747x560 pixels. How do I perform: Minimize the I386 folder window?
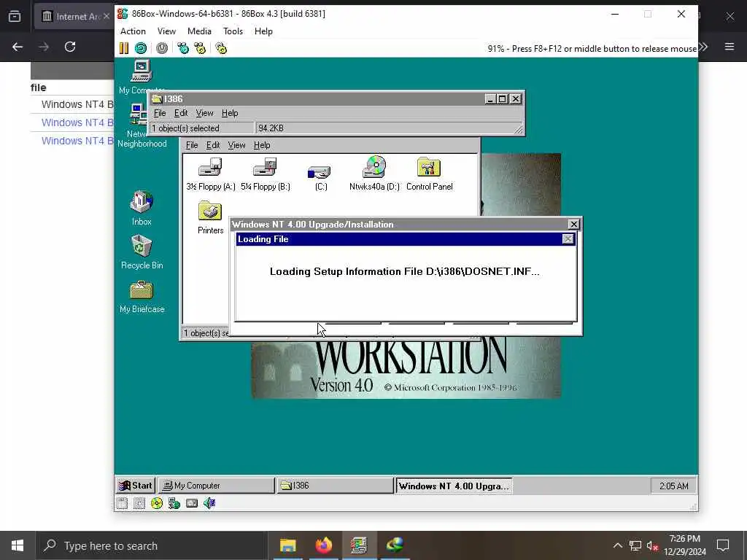(x=491, y=98)
